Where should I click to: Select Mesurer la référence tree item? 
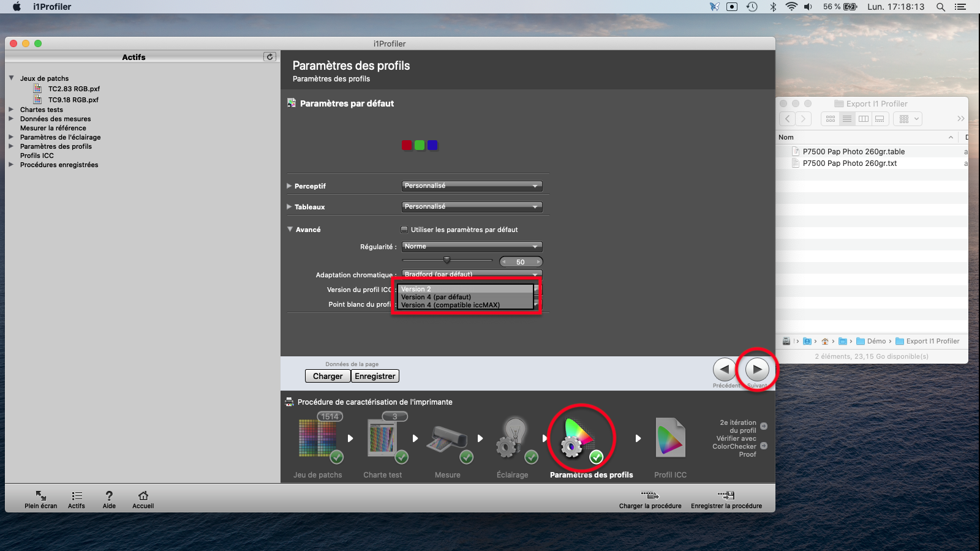coord(53,128)
